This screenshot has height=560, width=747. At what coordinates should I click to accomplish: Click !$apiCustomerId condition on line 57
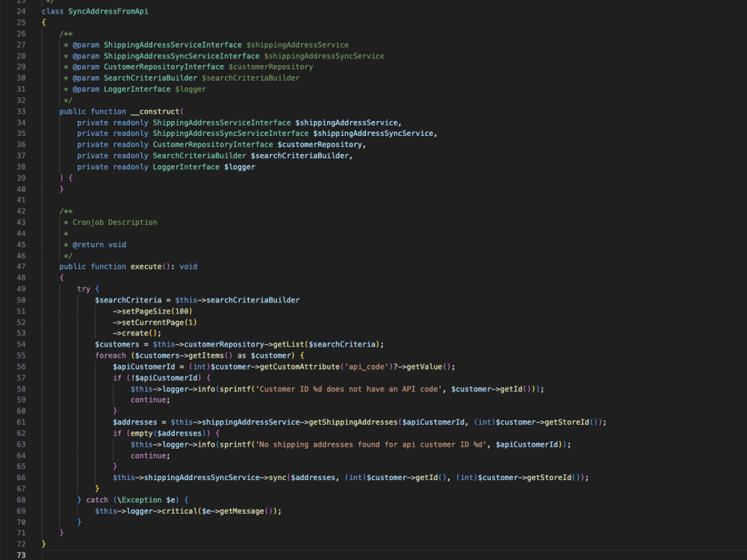[164, 378]
